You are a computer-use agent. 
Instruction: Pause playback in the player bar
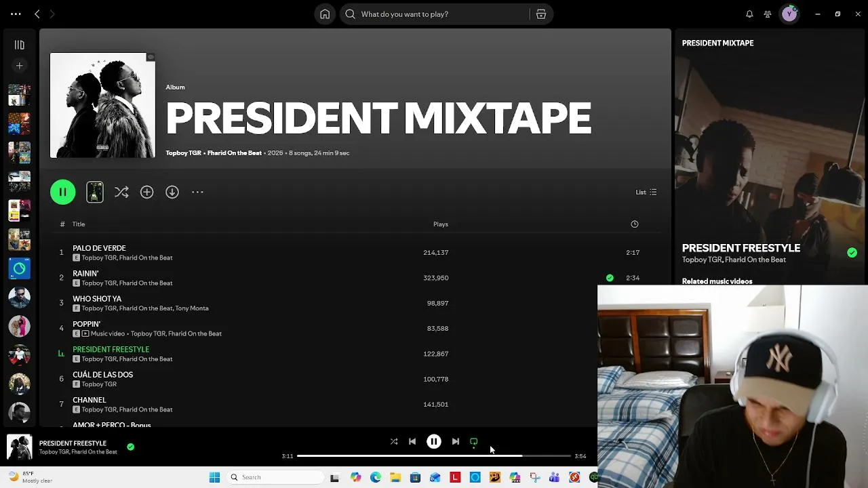(434, 442)
